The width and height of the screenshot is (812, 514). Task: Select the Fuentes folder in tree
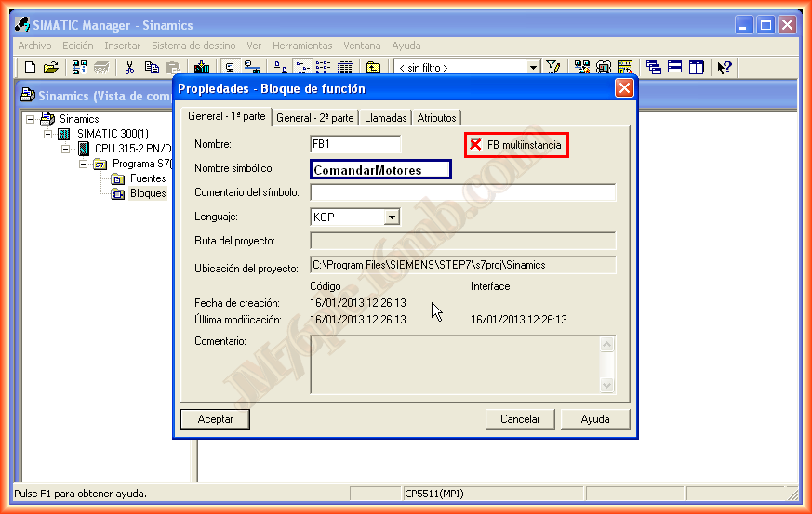(x=147, y=178)
